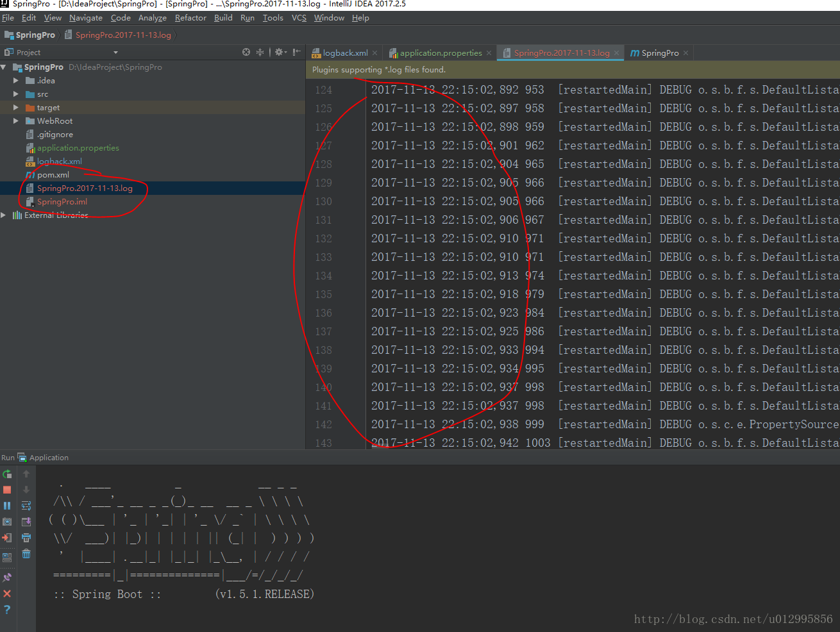
Task: Open the Code menu
Action: (x=121, y=18)
